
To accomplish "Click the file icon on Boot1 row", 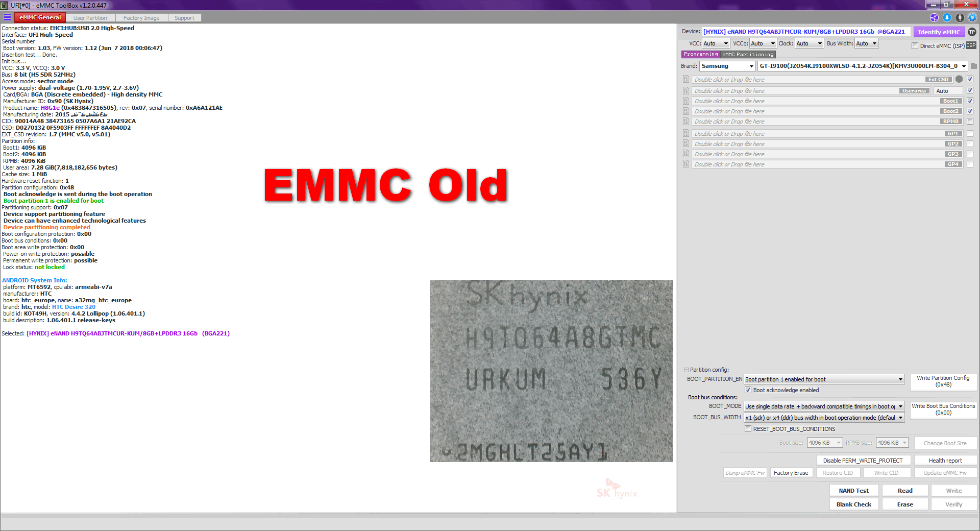I will [x=686, y=101].
